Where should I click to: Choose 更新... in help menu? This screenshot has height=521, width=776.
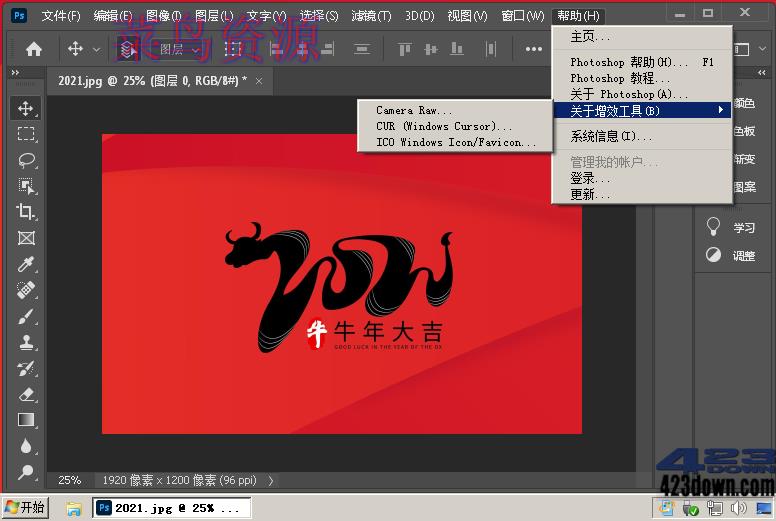[x=642, y=194]
